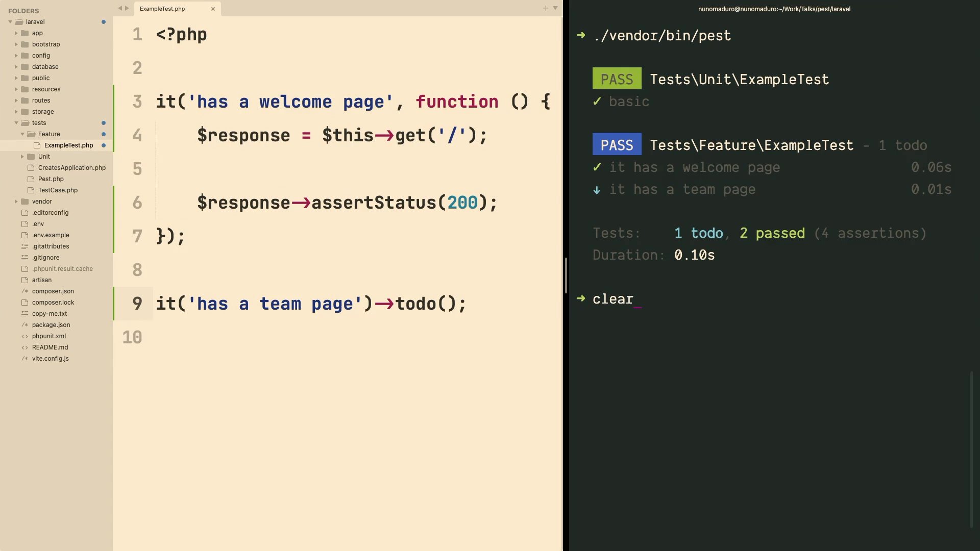
Task: Select ExampleTest.php in the sidebar
Action: pyautogui.click(x=68, y=145)
